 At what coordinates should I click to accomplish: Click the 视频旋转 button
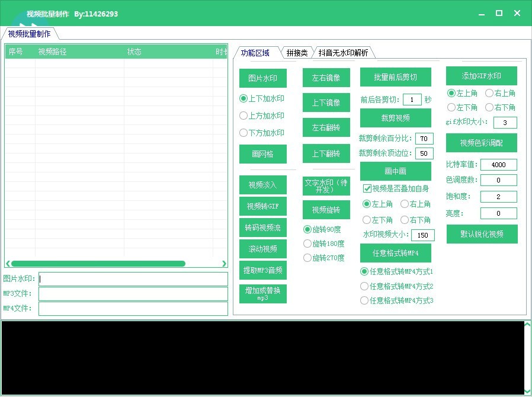(x=326, y=210)
